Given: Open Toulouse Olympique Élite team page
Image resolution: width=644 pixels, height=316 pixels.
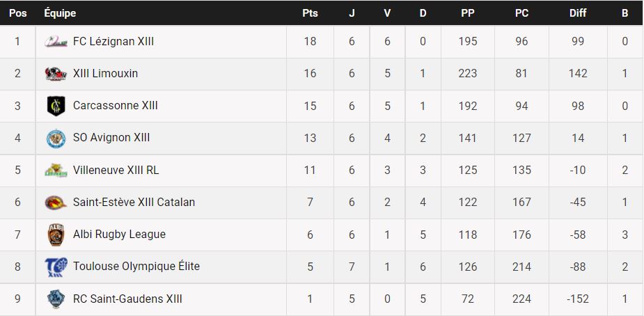Looking at the screenshot, I should (x=136, y=267).
